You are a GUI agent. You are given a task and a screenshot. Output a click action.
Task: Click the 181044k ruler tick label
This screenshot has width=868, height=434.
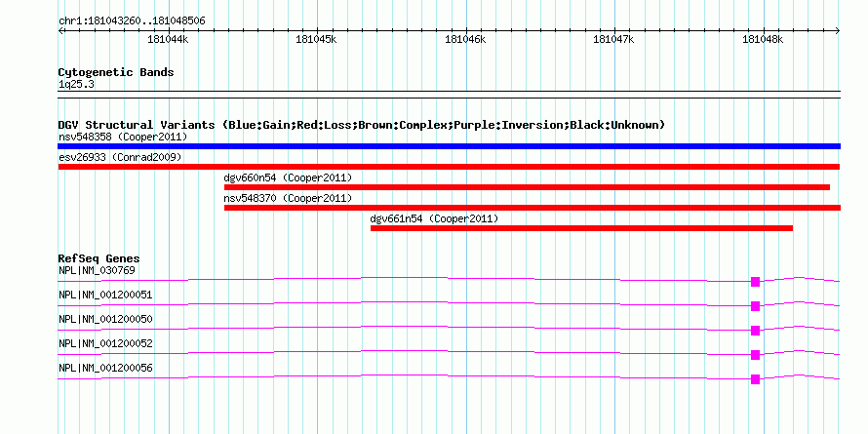[x=168, y=39]
